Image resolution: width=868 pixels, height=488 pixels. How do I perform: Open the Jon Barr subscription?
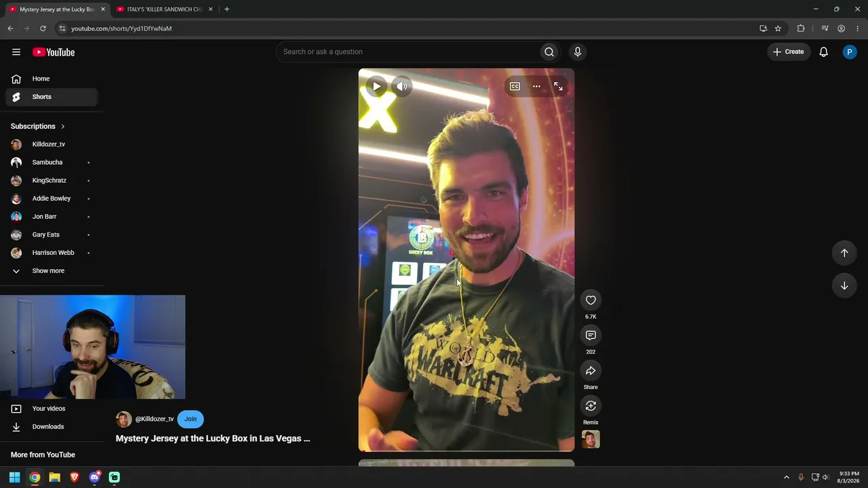pyautogui.click(x=52, y=217)
